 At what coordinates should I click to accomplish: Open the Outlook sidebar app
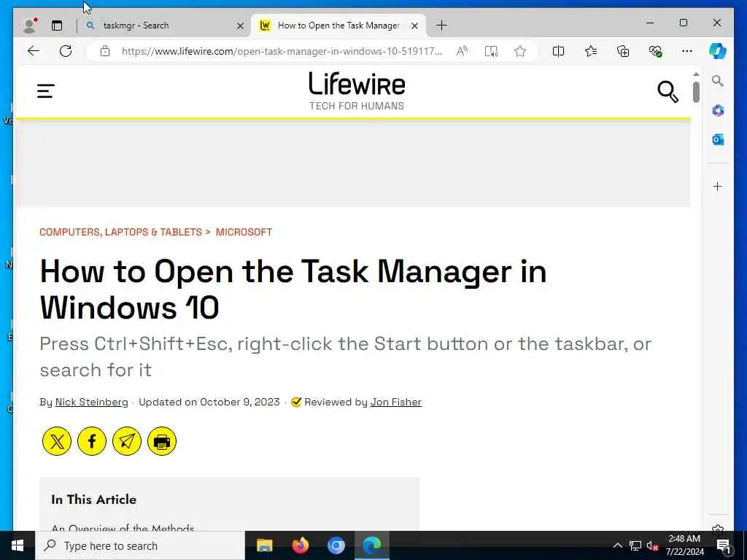(x=718, y=139)
